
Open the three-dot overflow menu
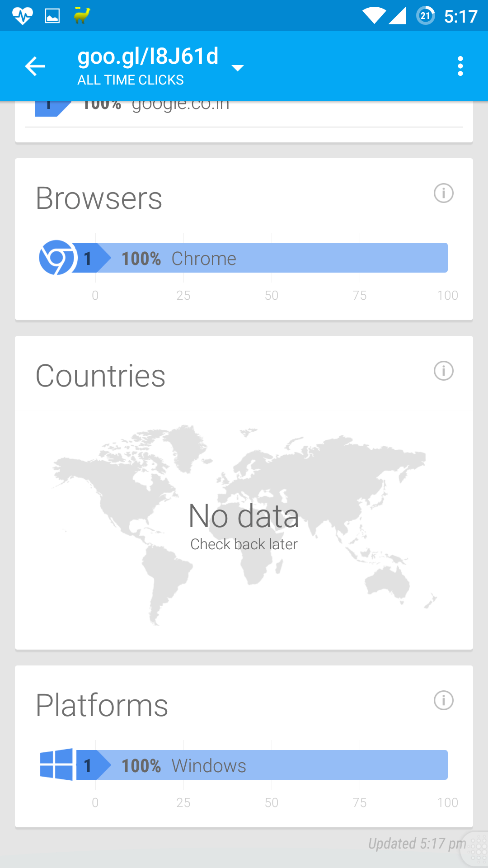click(x=460, y=66)
